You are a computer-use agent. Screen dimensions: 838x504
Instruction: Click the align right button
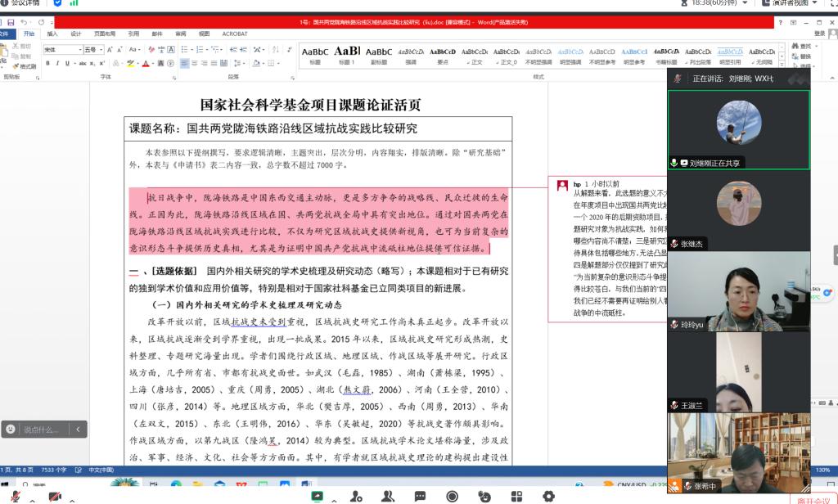click(204, 63)
